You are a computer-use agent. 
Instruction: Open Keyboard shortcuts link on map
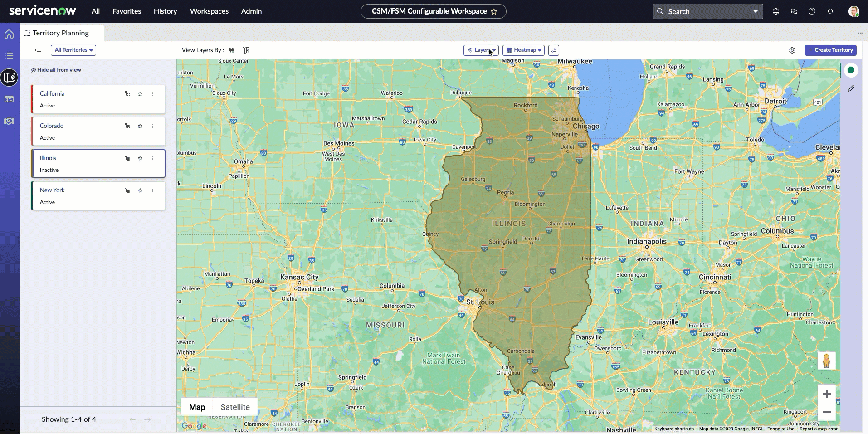(x=674, y=429)
